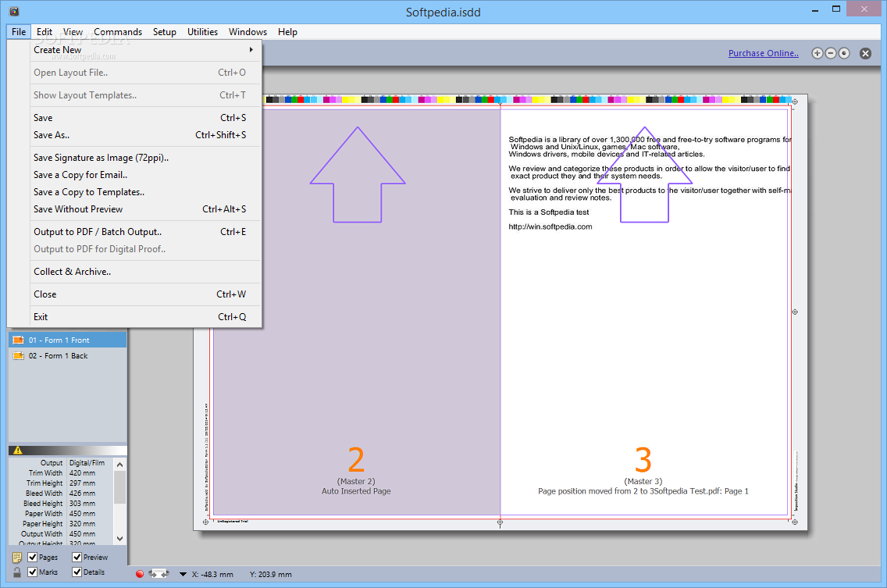Choose Exit from the File menu
887x588 pixels.
pyautogui.click(x=134, y=317)
